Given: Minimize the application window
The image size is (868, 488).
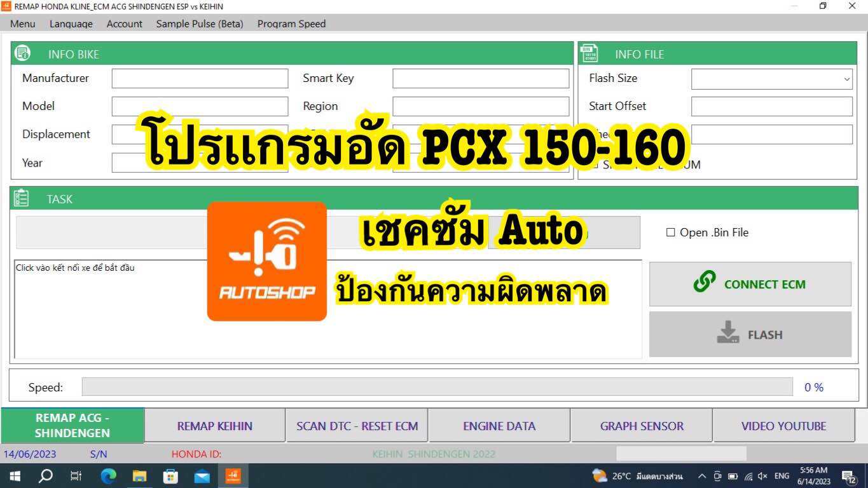Looking at the screenshot, I should click(x=795, y=6).
